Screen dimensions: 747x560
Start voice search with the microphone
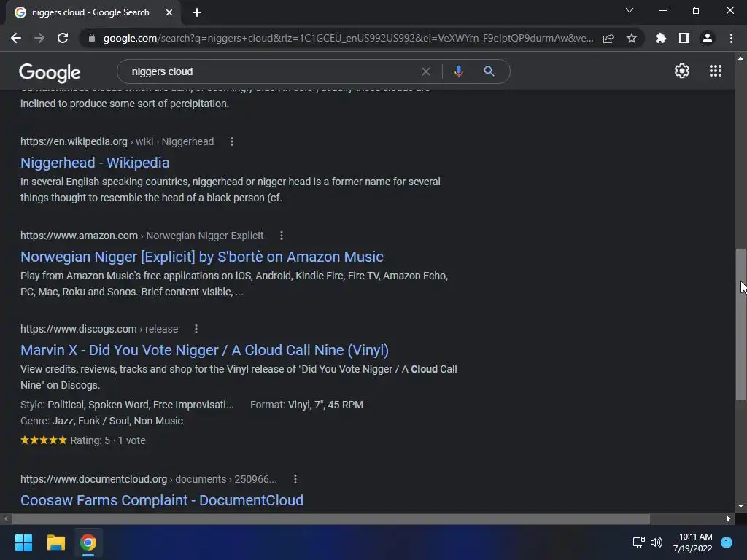[458, 71]
